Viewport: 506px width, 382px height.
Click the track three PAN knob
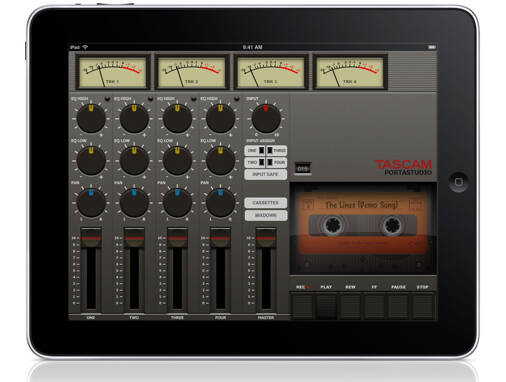point(177,203)
